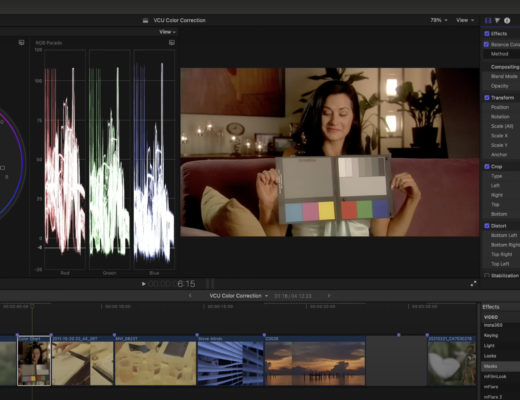Open the viewer View options dropdown
The width and height of the screenshot is (520, 400).
click(465, 20)
